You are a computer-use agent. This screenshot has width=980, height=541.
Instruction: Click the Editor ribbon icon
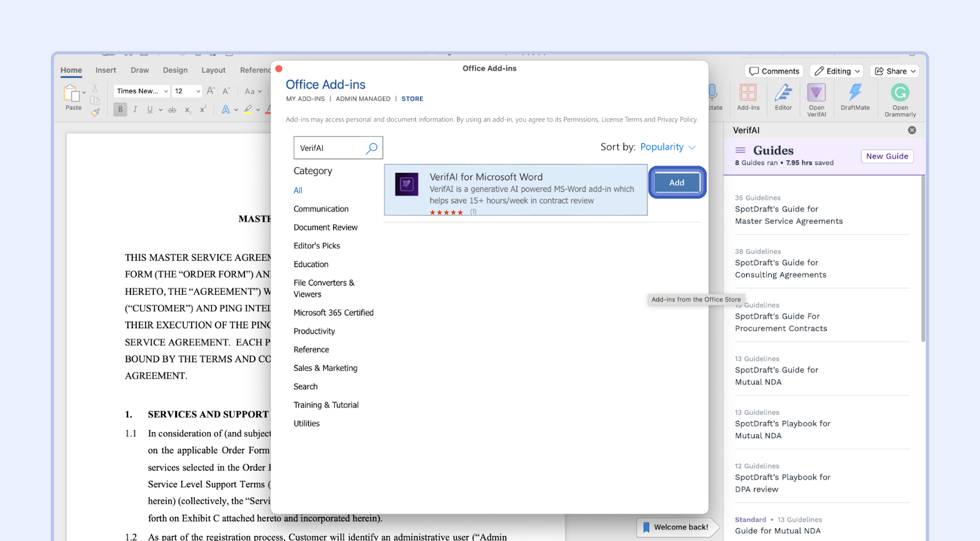(783, 93)
